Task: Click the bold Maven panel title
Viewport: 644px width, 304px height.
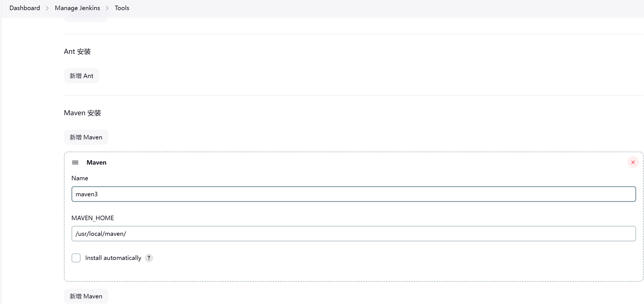Action: [96, 163]
